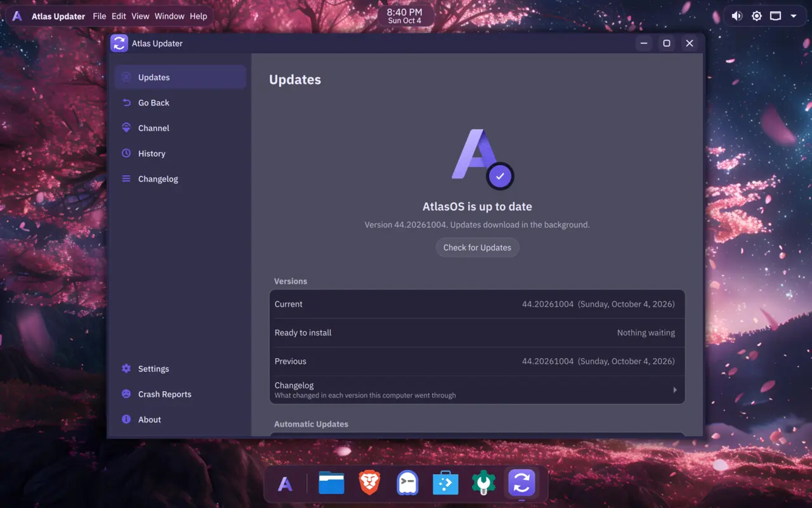The height and width of the screenshot is (508, 812).
Task: Open the Atlas launcher icon in the dock
Action: point(285,484)
